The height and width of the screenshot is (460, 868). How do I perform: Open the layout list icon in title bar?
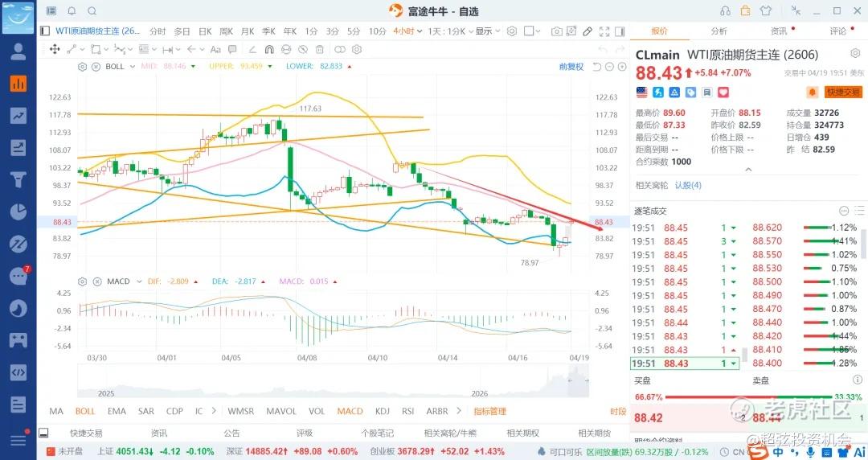point(51,11)
